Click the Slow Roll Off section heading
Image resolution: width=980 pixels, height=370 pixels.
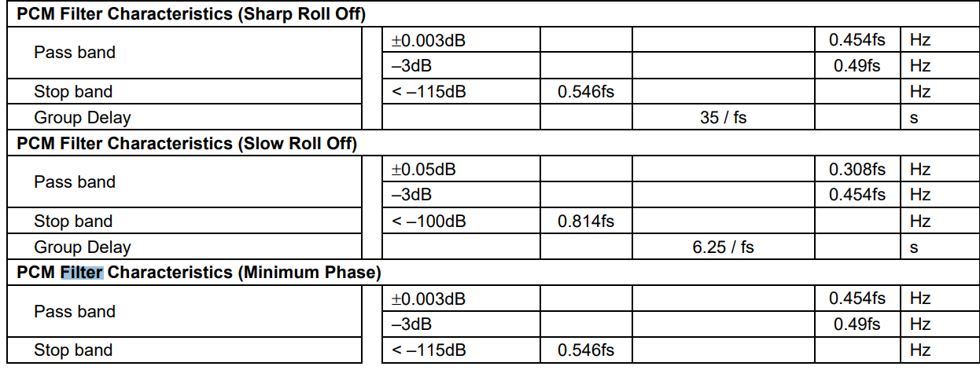pyautogui.click(x=186, y=144)
